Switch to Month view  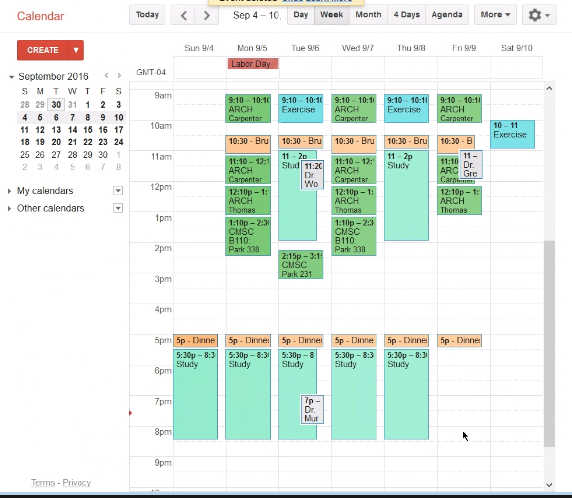368,15
